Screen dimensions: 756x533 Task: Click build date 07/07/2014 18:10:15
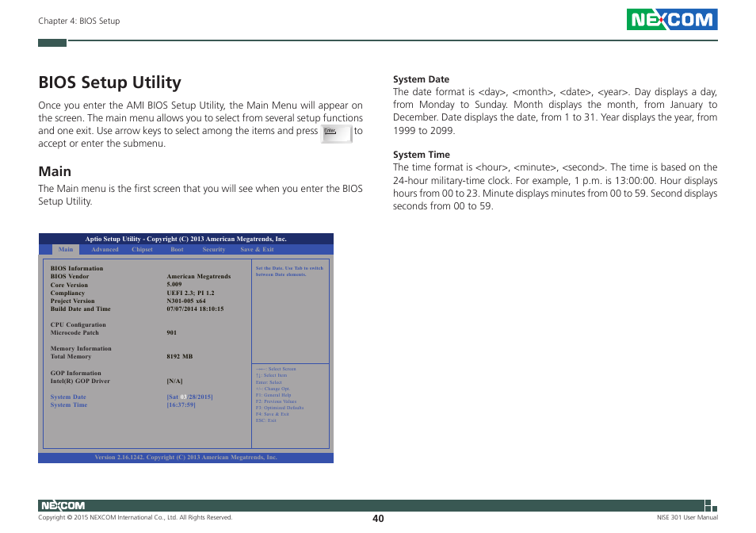tap(195, 309)
